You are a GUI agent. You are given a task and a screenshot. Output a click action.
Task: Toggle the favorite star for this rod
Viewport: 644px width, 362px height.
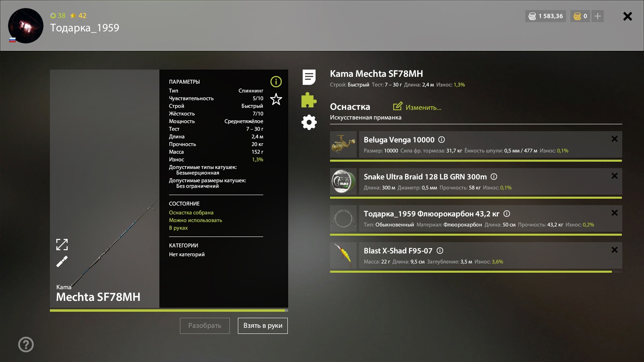click(276, 99)
